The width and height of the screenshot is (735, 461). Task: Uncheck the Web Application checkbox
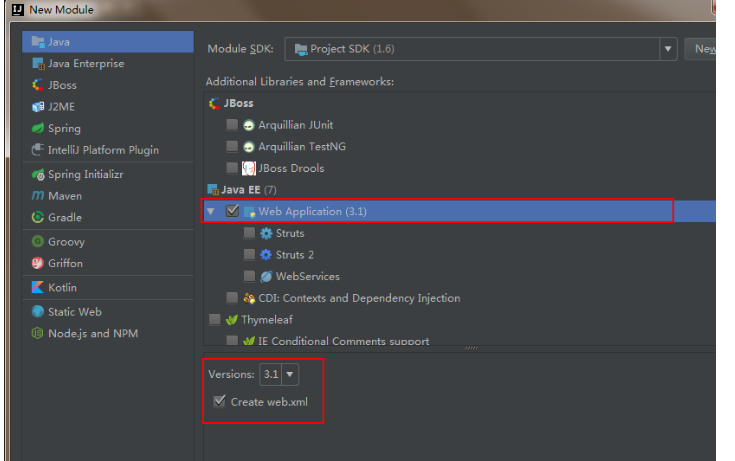click(x=232, y=211)
